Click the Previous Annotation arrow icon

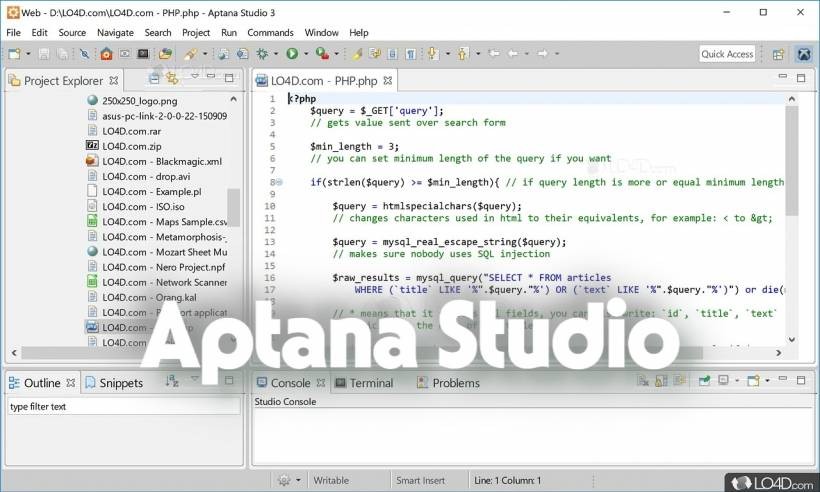click(x=463, y=53)
